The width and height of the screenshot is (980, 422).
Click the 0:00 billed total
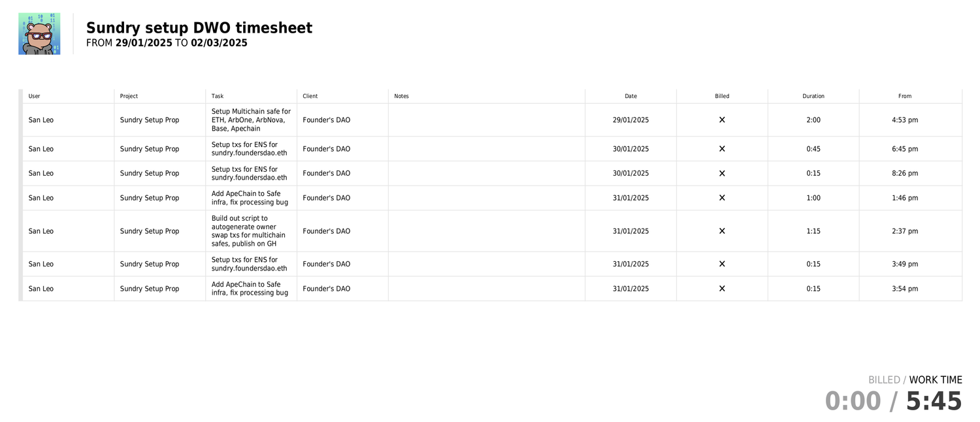pyautogui.click(x=853, y=401)
